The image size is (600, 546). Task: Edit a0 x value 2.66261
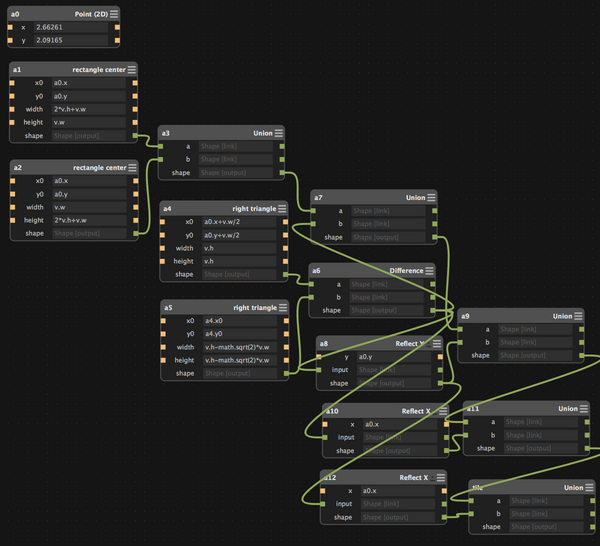(71, 27)
